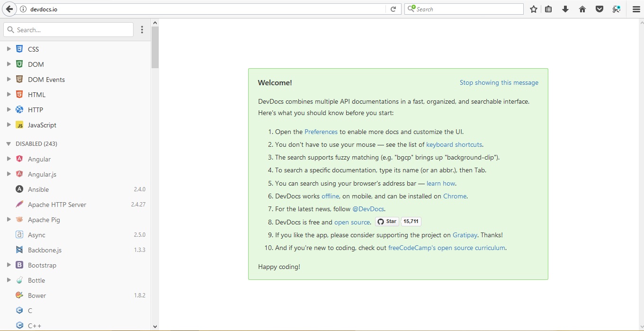This screenshot has width=644, height=331.
Task: Click the CSS documentation icon
Action: (19, 49)
